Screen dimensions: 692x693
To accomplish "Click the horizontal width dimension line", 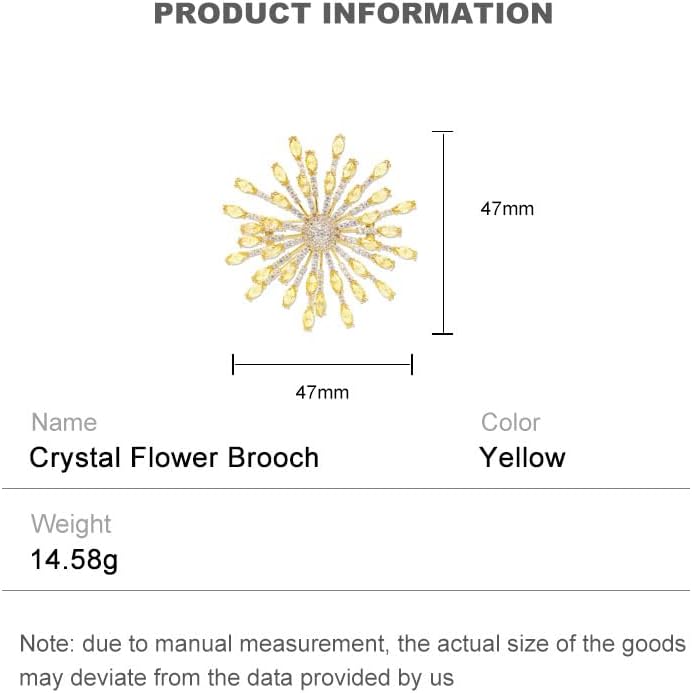I will click(x=322, y=365).
